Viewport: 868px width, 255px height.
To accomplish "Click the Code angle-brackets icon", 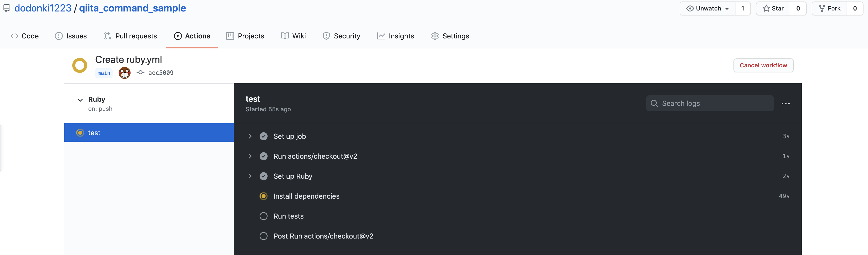I will [x=14, y=36].
